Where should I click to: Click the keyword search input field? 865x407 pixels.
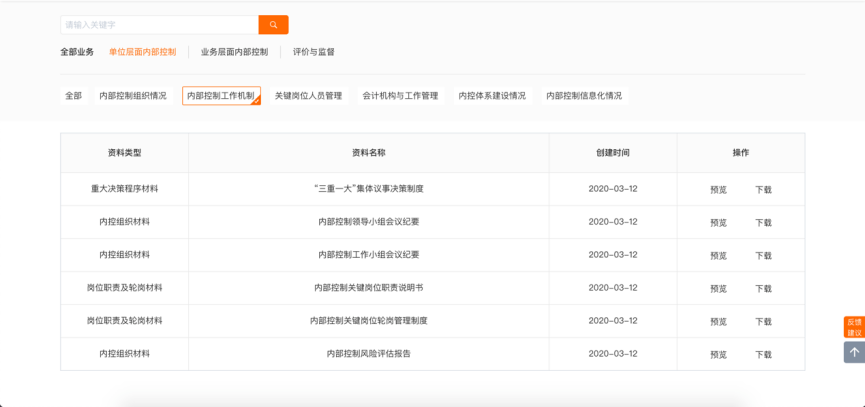point(160,25)
